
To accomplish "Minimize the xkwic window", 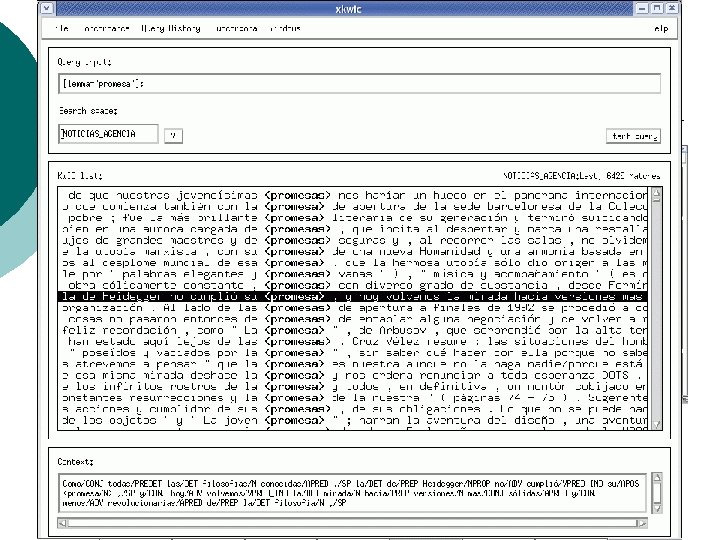I will click(642, 8).
